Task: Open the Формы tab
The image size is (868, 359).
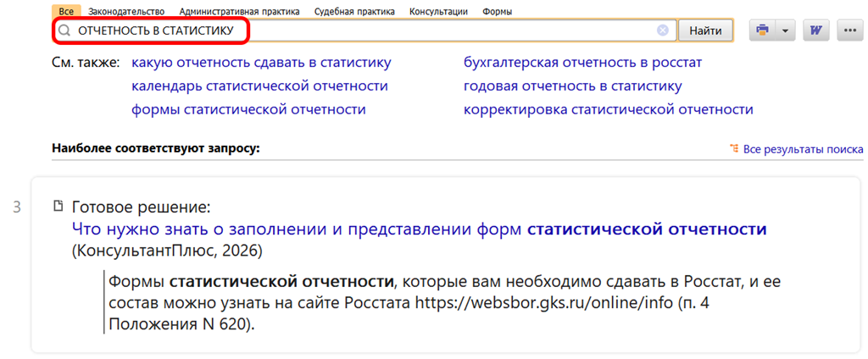Action: tap(497, 12)
